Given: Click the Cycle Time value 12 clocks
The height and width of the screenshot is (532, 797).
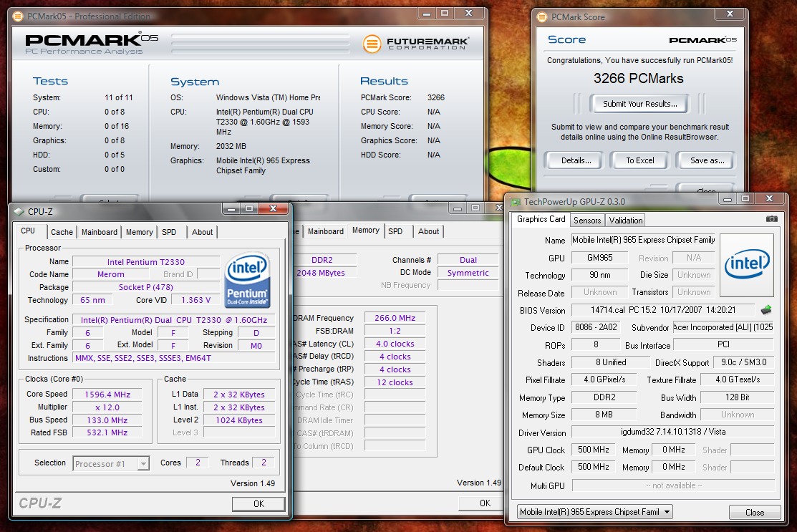Looking at the screenshot, I should [395, 382].
